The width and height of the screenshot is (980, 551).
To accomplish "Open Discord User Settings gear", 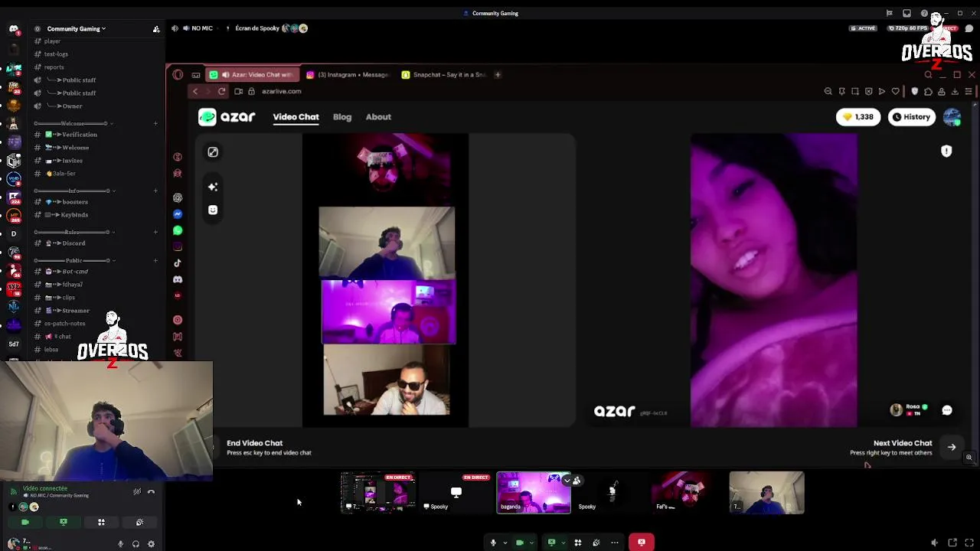I will [x=151, y=544].
